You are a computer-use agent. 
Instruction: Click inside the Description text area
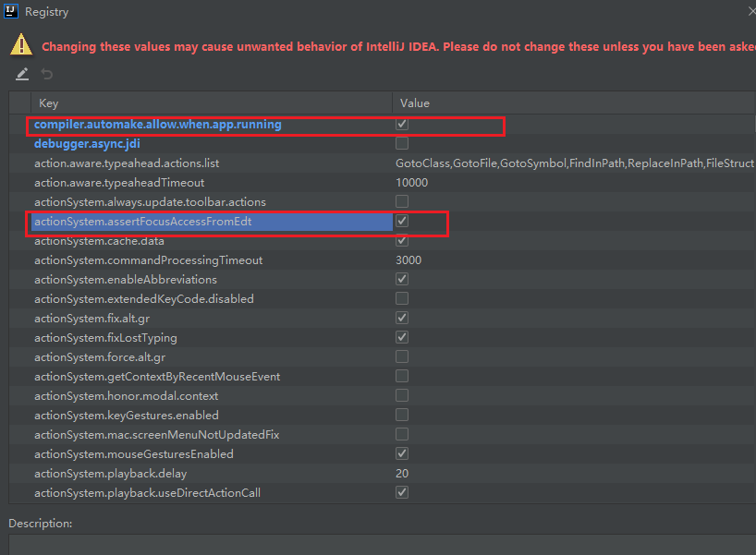coord(383,545)
